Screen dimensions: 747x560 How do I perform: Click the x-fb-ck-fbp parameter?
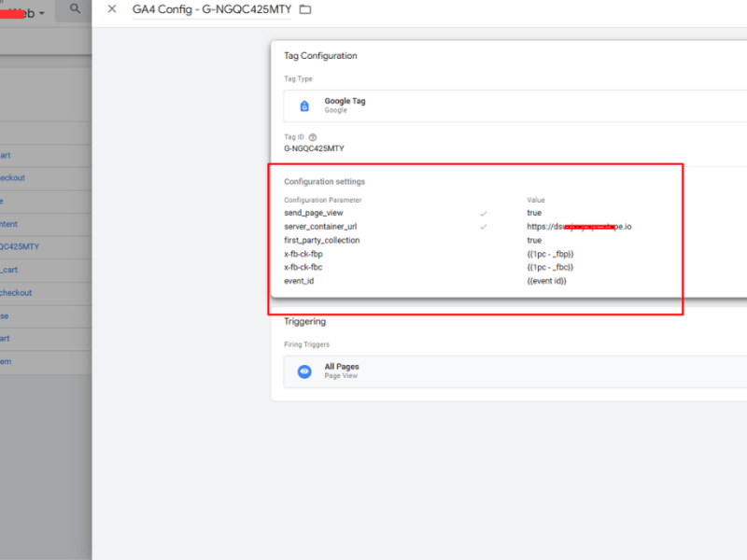pos(303,254)
